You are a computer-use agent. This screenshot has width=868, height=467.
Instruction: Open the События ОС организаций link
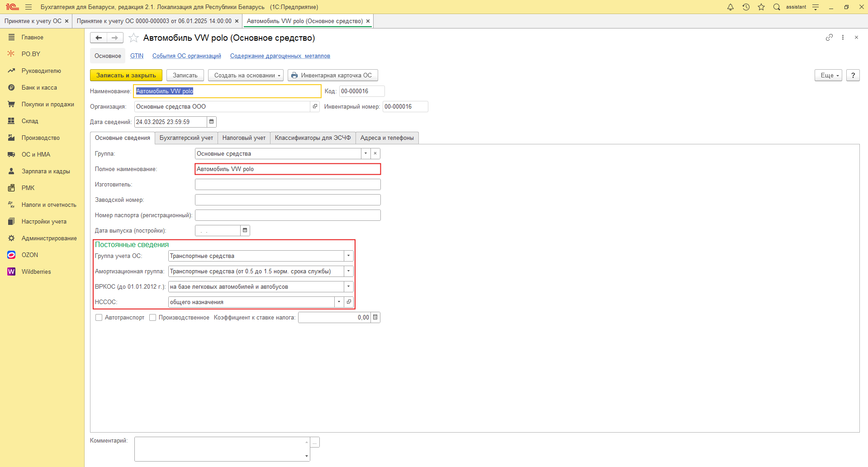186,56
